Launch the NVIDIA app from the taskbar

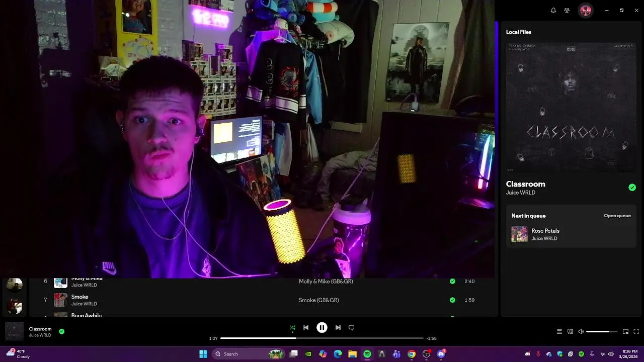(308, 354)
